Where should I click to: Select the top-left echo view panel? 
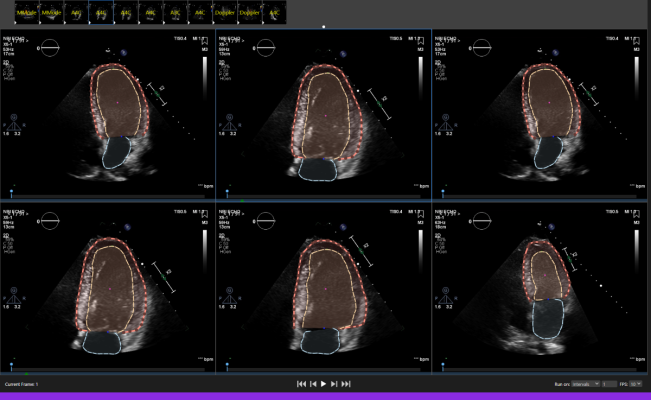[x=107, y=113]
